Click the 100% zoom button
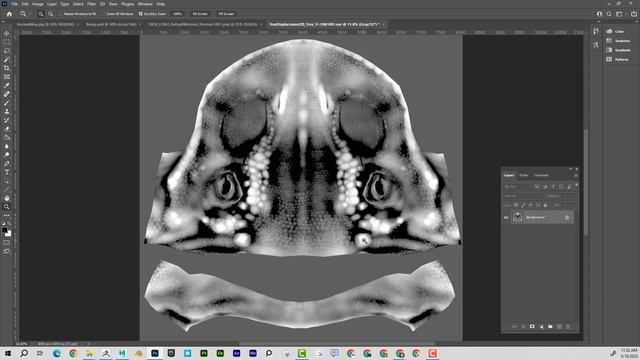 coord(178,14)
